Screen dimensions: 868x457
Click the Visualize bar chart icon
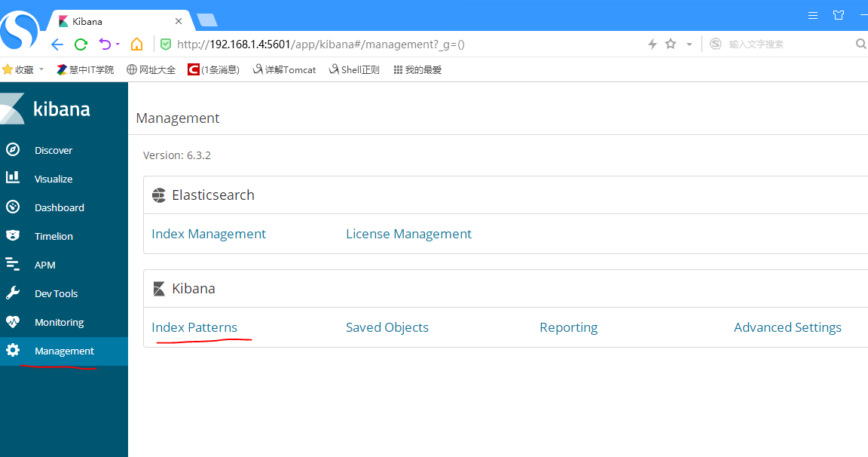[x=13, y=177]
